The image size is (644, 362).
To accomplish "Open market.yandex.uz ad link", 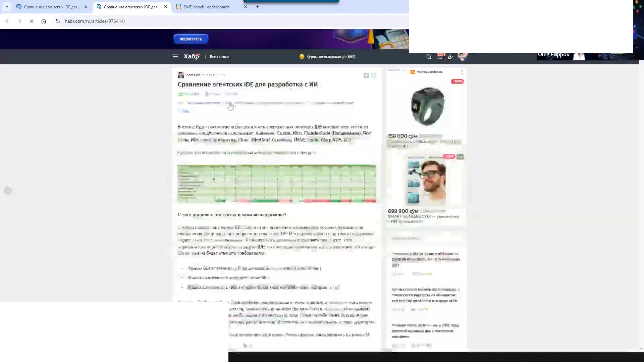I will (429, 72).
